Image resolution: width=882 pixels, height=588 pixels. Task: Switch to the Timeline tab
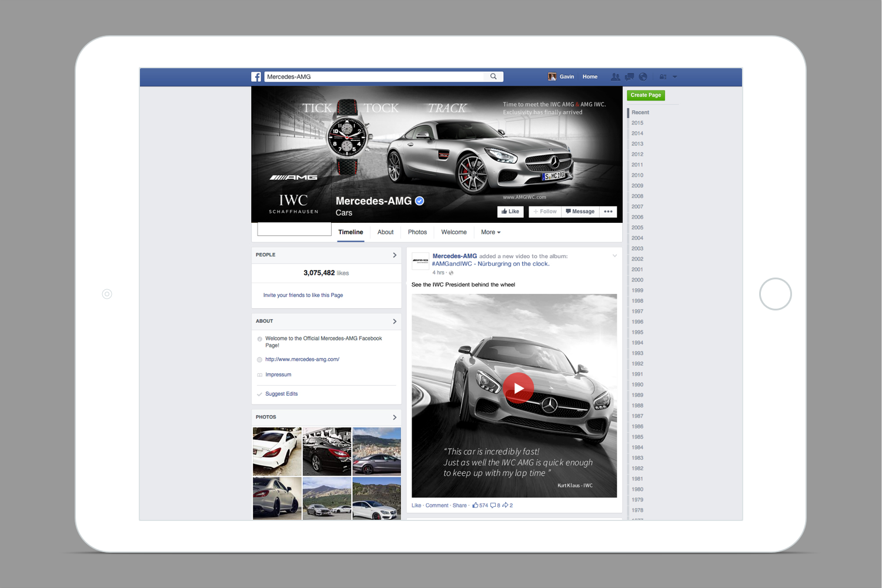[350, 232]
